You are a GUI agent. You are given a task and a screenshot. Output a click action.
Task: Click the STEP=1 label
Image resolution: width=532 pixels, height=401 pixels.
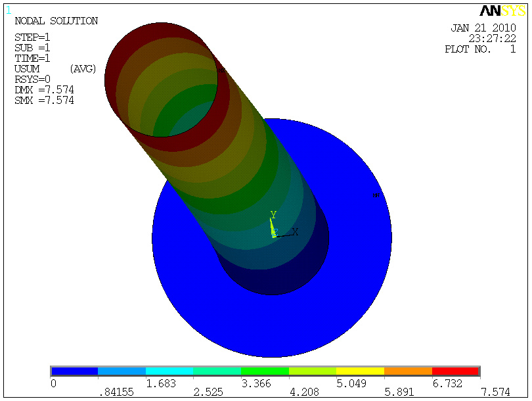click(32, 37)
